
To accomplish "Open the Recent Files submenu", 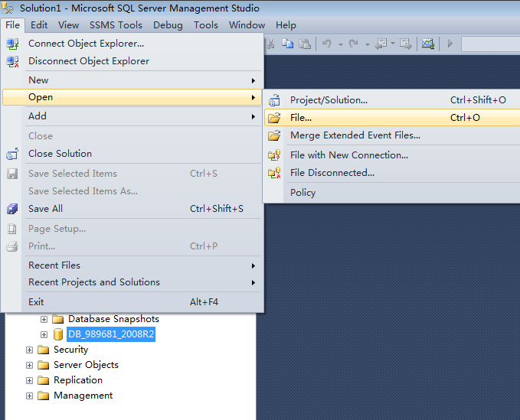I will (54, 265).
